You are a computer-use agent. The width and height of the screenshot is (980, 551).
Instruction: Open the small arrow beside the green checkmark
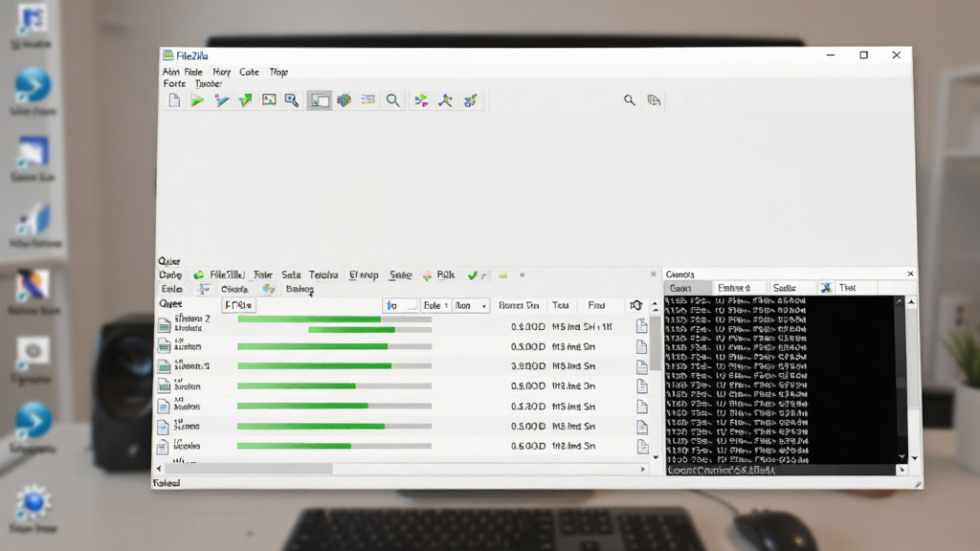[x=483, y=276]
